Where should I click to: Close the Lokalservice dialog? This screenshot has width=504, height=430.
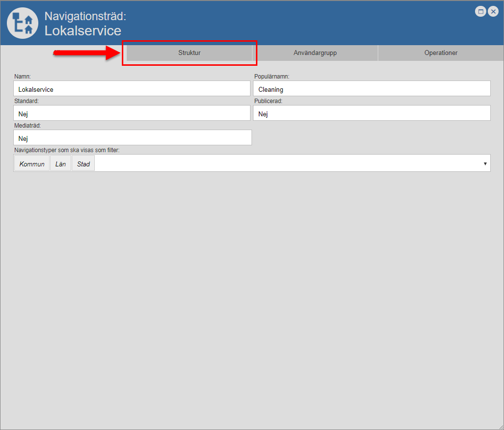pos(493,12)
